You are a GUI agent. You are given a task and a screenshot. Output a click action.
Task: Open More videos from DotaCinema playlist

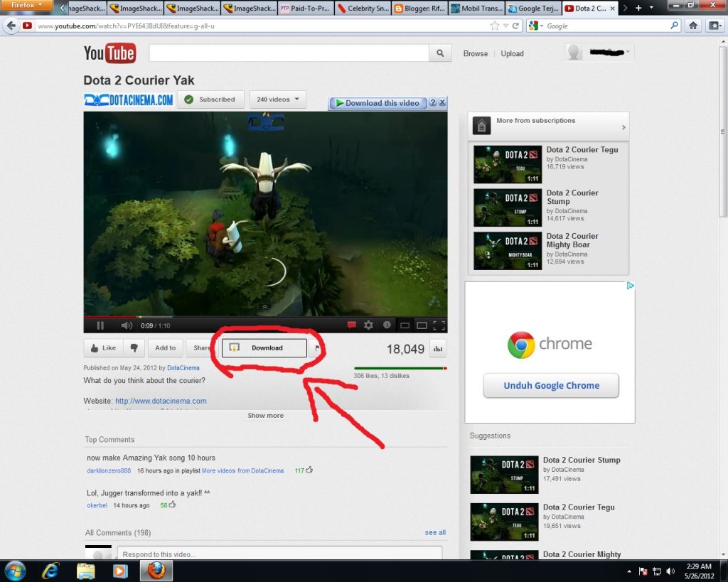tap(242, 470)
